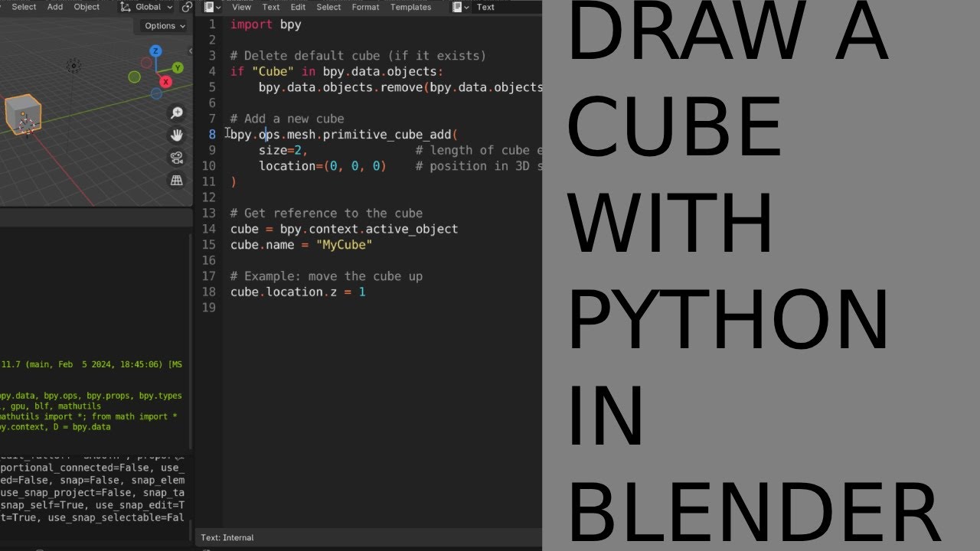Click the negative X red gizmo circle
This screenshot has height=551, width=980.
145,63
